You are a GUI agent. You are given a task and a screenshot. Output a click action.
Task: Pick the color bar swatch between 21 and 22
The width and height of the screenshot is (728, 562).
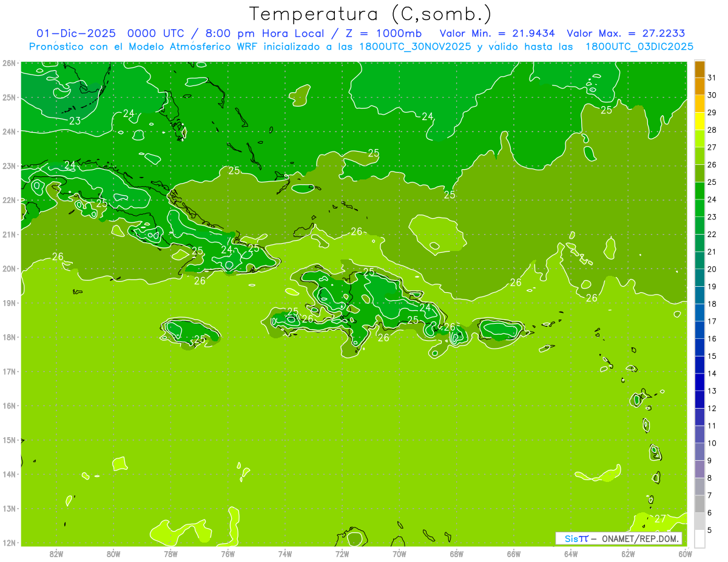[x=699, y=243]
